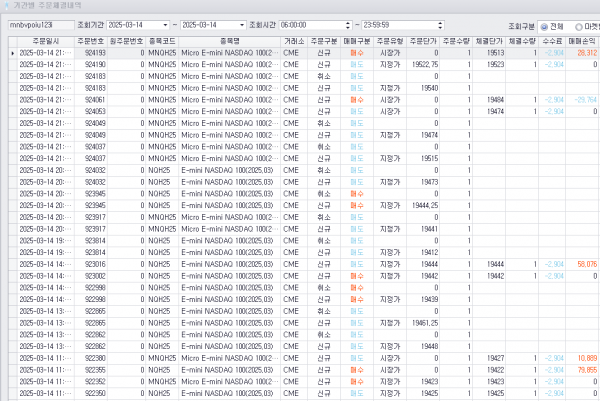Select order number 923002 cell
Screen dimensions: 600x401
click(91, 276)
